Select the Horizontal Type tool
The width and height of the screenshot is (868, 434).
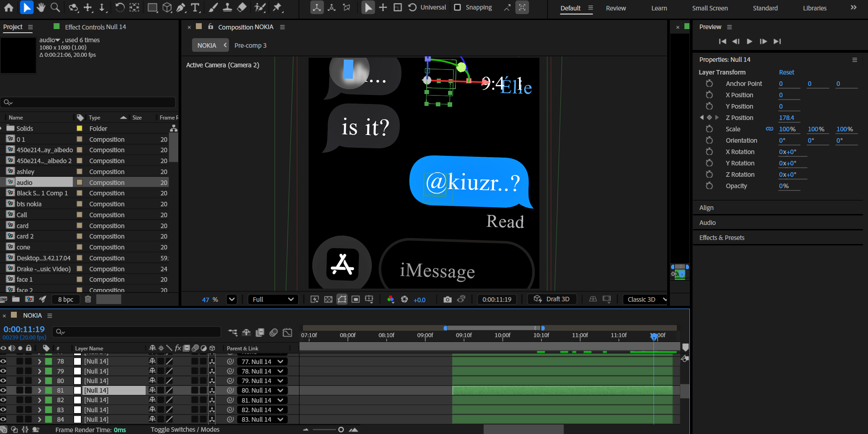click(x=195, y=7)
